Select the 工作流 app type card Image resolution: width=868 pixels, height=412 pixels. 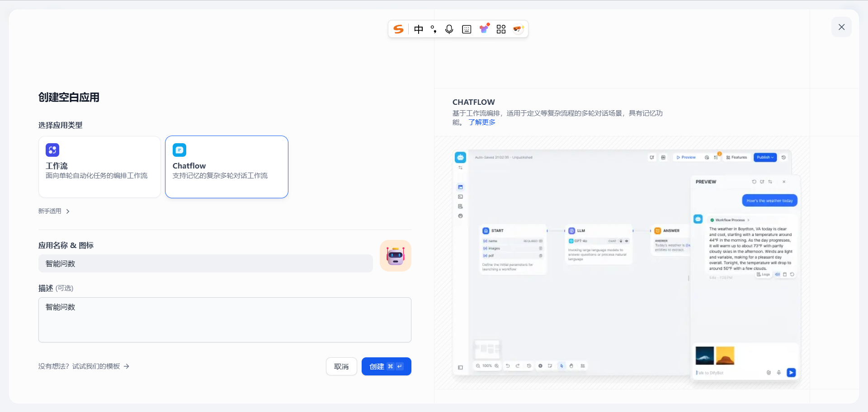click(x=99, y=167)
